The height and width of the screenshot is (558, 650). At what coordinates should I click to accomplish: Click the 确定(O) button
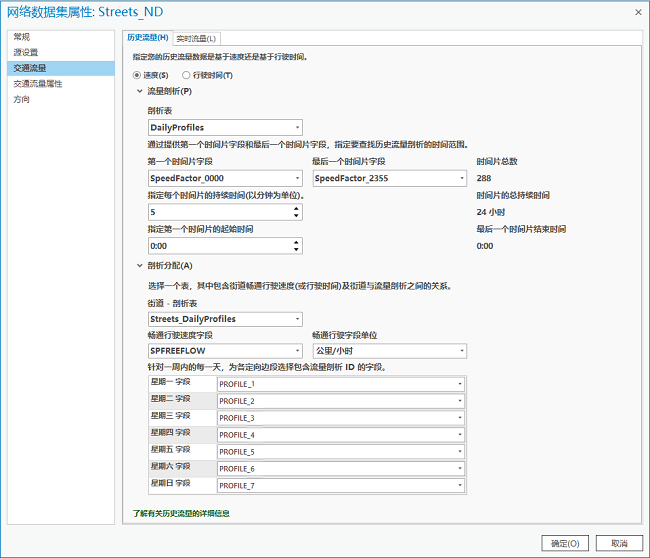pyautogui.click(x=564, y=543)
